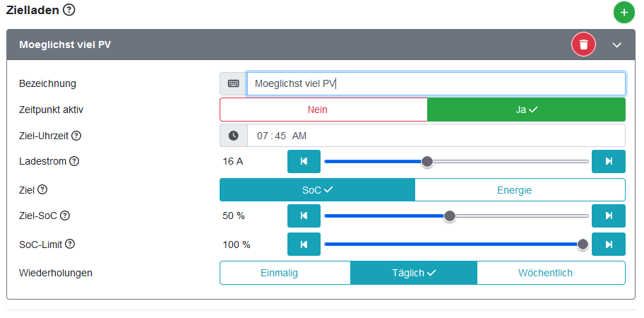Open the help icon next to SoC-Limit
Screen dimensions: 644x318
click(x=70, y=245)
